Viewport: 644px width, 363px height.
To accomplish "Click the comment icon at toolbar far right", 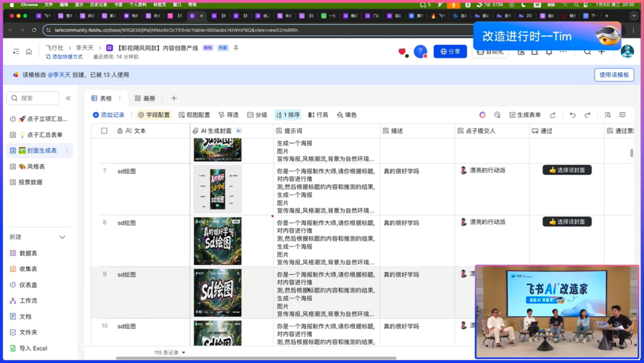I will click(x=623, y=115).
